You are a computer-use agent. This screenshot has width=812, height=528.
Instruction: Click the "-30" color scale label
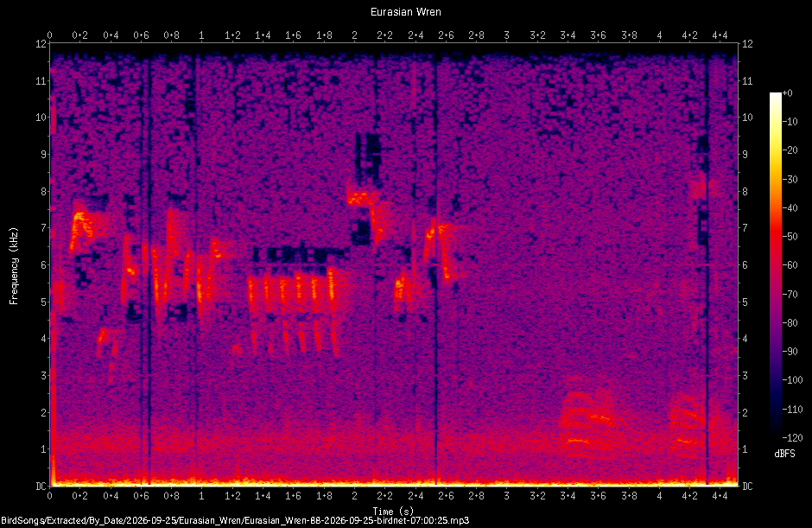pos(790,179)
